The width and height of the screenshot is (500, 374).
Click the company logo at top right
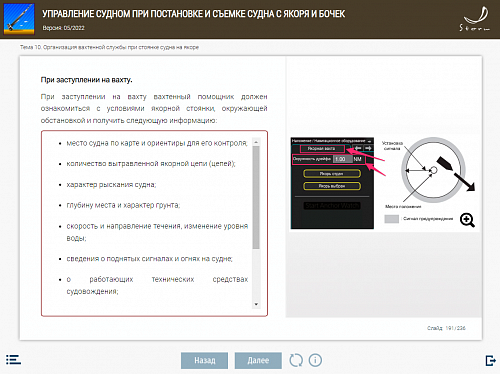click(475, 19)
